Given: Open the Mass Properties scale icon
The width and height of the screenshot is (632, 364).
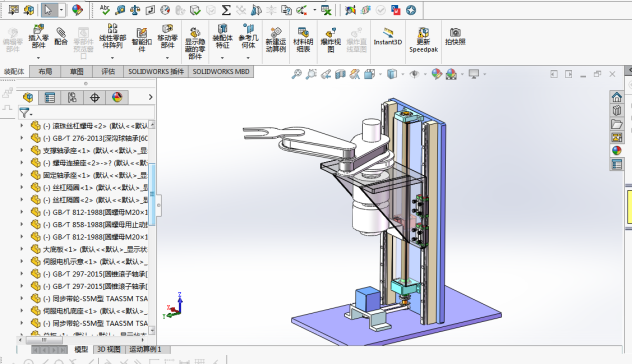Looking at the screenshot, I should (x=135, y=10).
